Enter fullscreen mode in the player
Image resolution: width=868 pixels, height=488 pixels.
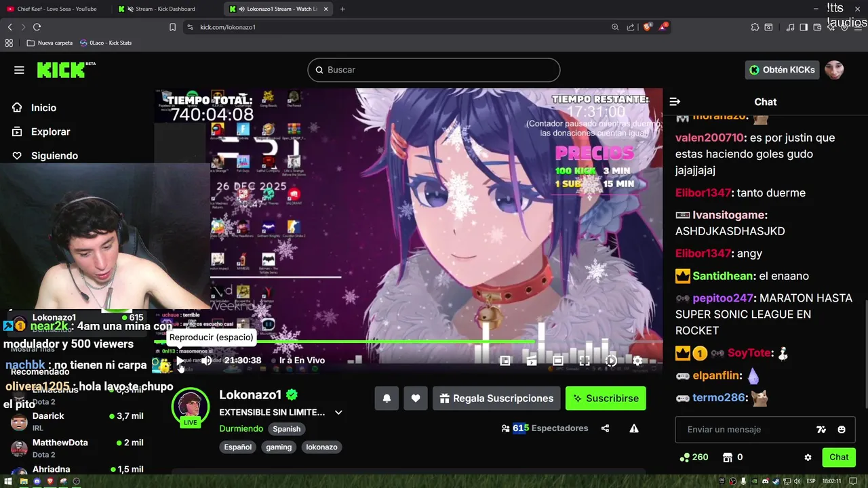584,361
